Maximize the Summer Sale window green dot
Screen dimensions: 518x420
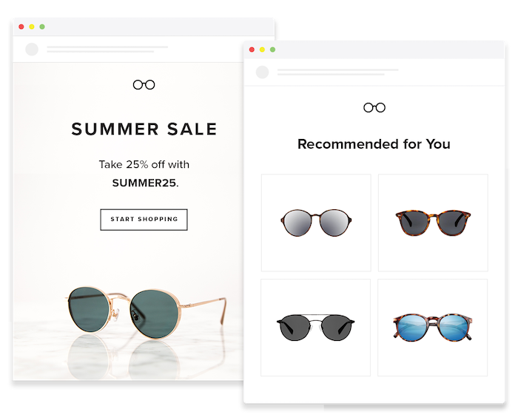tap(42, 27)
